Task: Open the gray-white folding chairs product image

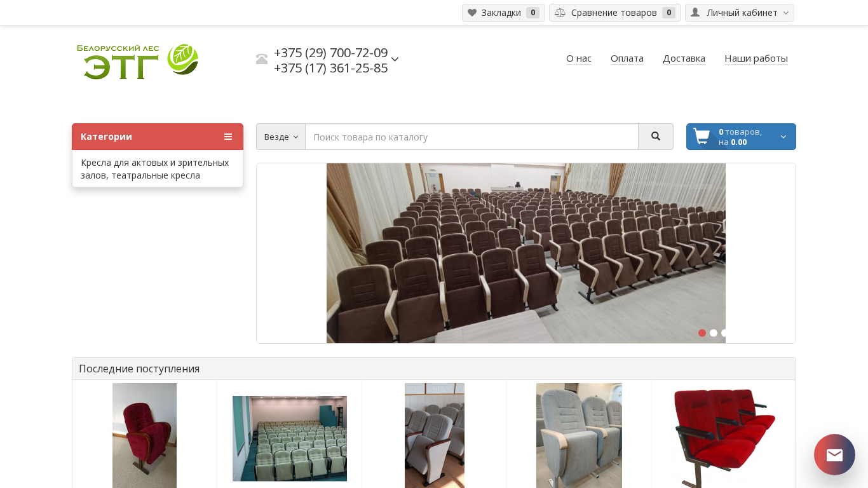Action: pos(435,435)
